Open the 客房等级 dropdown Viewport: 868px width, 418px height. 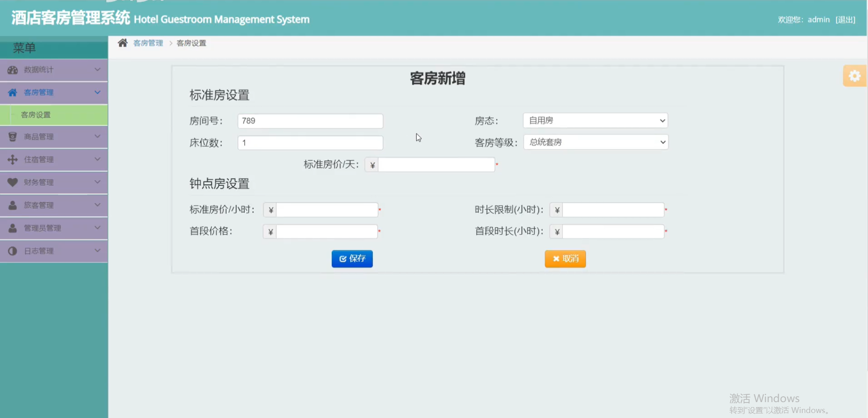click(596, 142)
